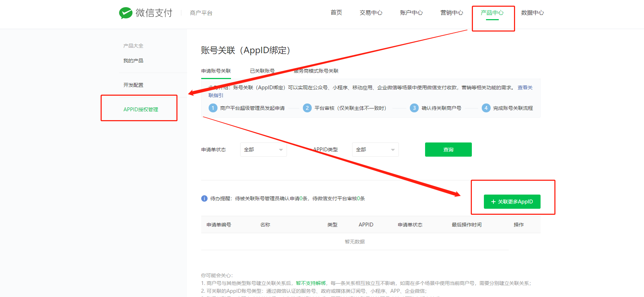Select 产品大全 in the sidebar
644x297 pixels.
(133, 46)
